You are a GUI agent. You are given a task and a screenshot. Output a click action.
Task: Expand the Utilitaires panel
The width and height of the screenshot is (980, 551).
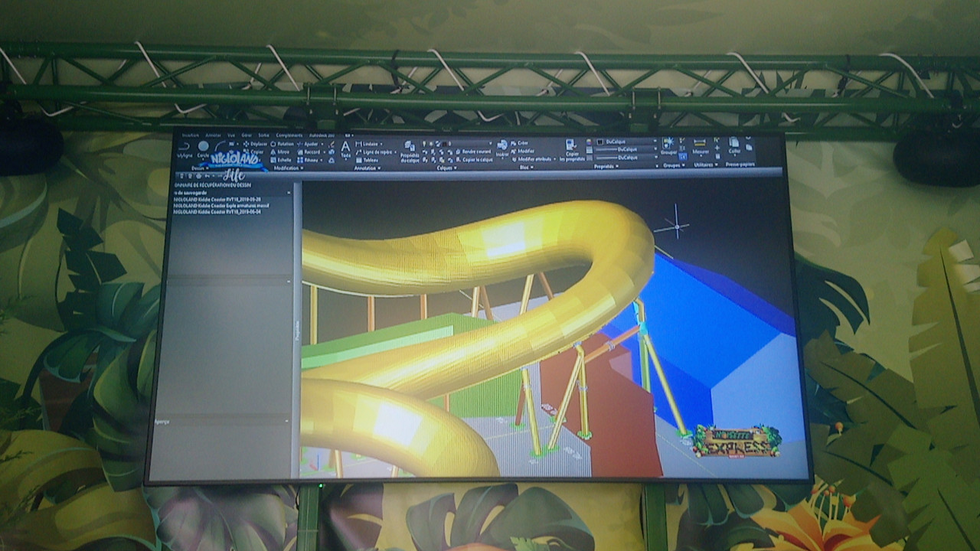706,165
